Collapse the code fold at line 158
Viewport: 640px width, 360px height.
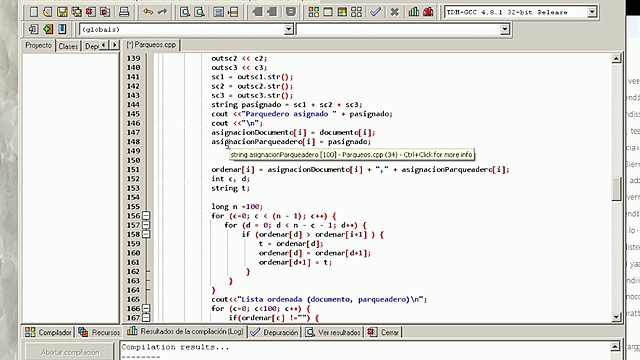(x=146, y=234)
